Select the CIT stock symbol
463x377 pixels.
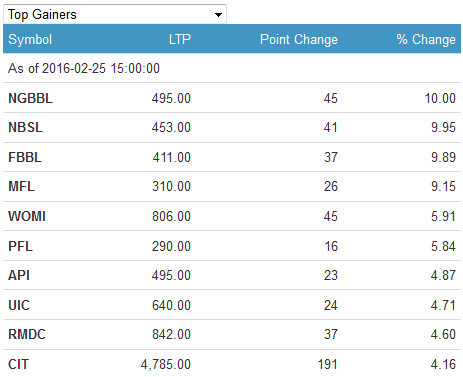18,364
